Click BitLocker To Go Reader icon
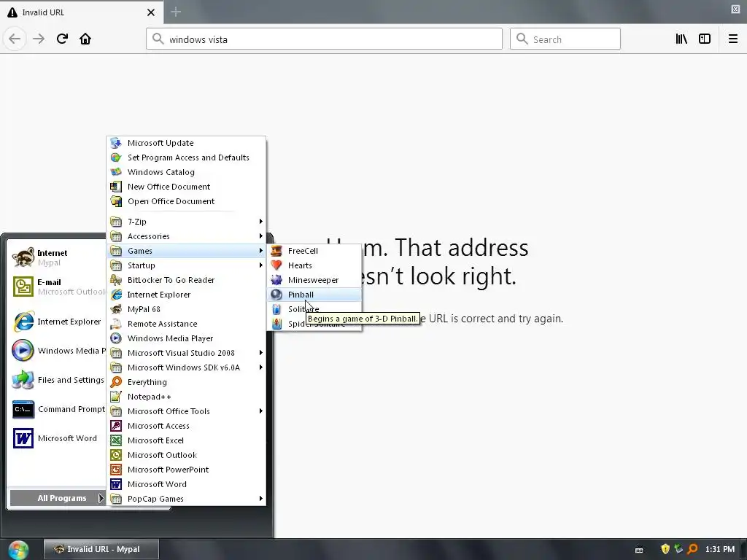This screenshot has height=560, width=747. (116, 280)
